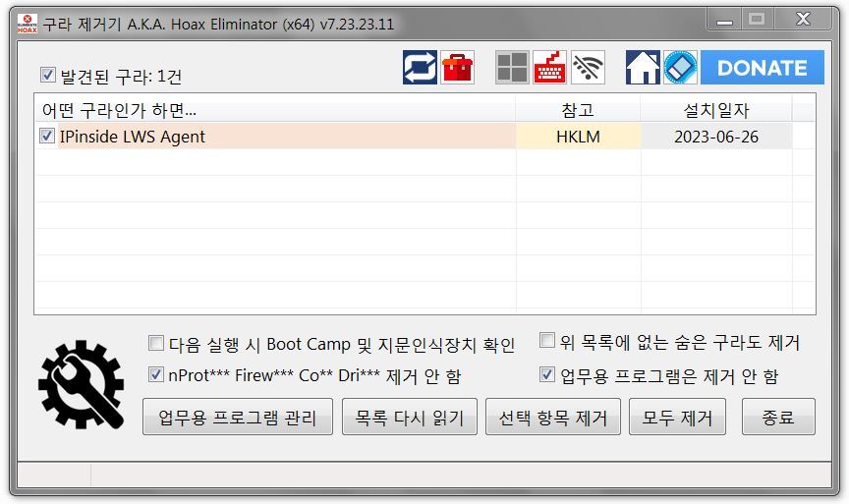Image resolution: width=849 pixels, height=504 pixels.
Task: Click the blue refresh arrows icon
Action: 420,68
